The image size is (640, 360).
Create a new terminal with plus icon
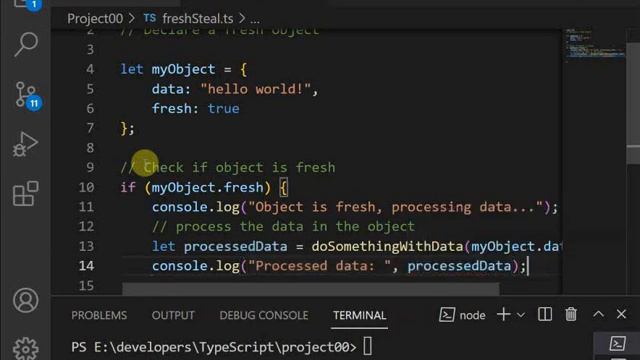click(x=504, y=314)
